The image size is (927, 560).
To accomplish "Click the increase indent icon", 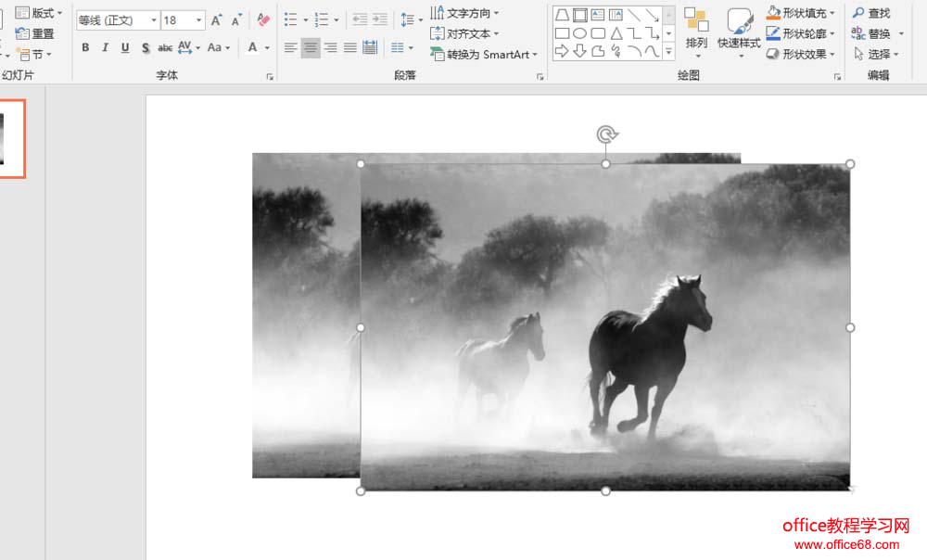I will tap(380, 19).
